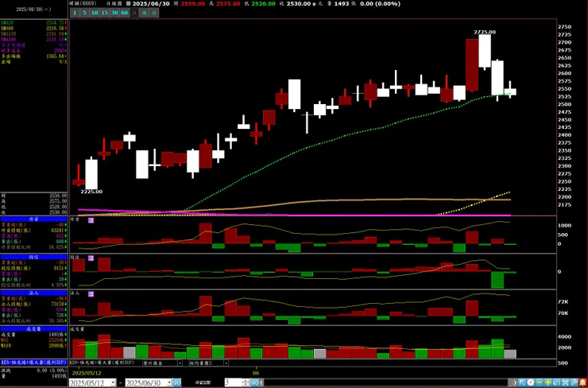This screenshot has height=388, width=588.
Task: Select the weekly (週) timeframe button
Action: [x=144, y=13]
